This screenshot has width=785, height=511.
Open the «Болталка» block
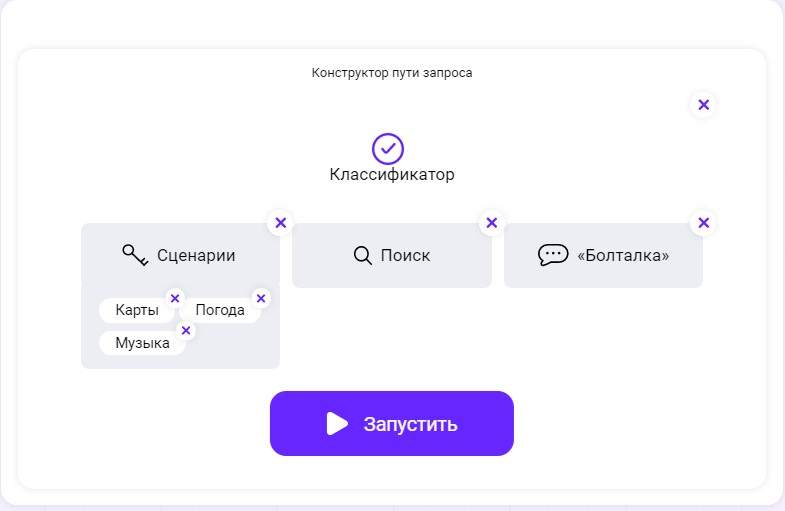click(x=623, y=256)
